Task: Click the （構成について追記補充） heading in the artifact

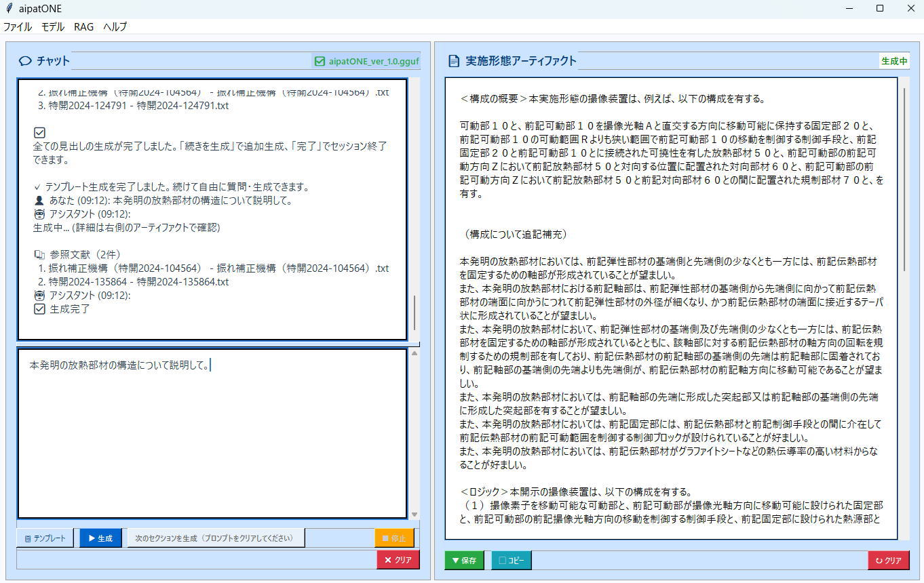Action: click(x=516, y=235)
